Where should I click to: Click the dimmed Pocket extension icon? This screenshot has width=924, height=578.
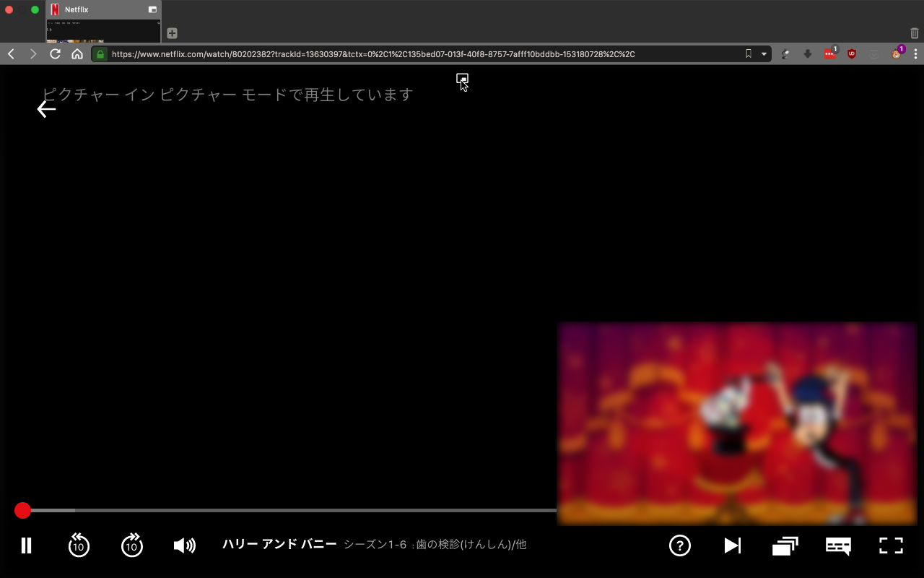coord(873,54)
